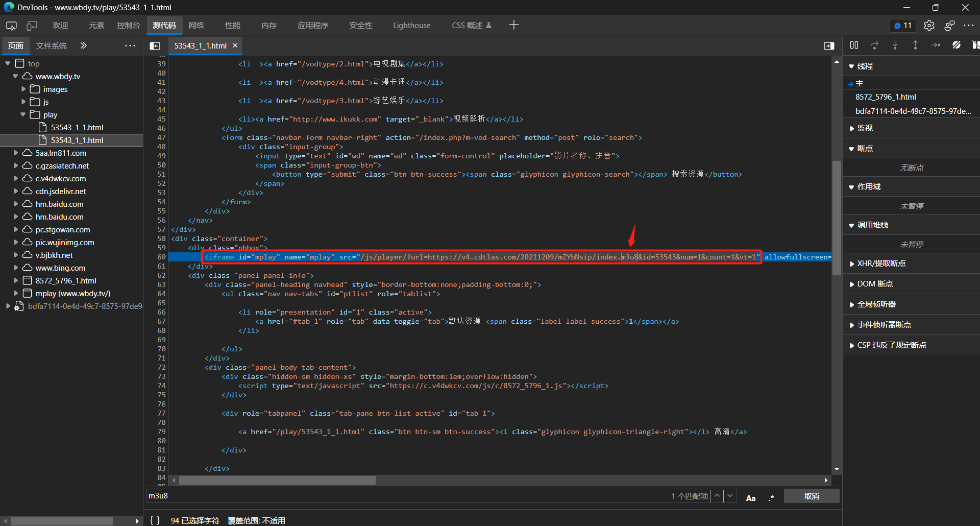
Task: Open DevTools settings gear
Action: click(929, 26)
